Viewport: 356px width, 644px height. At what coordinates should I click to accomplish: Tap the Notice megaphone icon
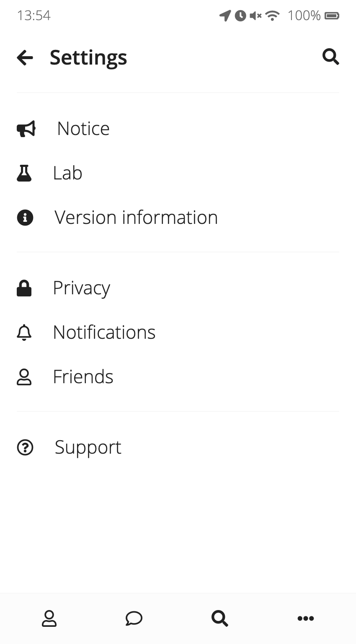pos(25,129)
